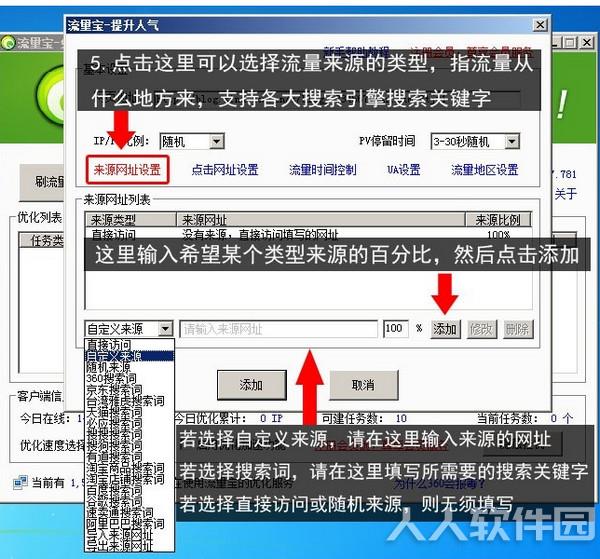Viewport: 600px width, 559px height.
Task: Open the 流量时间控制 link
Action: point(323,169)
